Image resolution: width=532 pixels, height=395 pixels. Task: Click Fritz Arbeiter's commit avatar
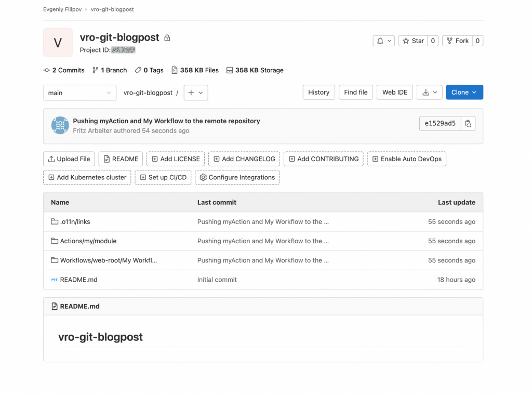click(60, 126)
